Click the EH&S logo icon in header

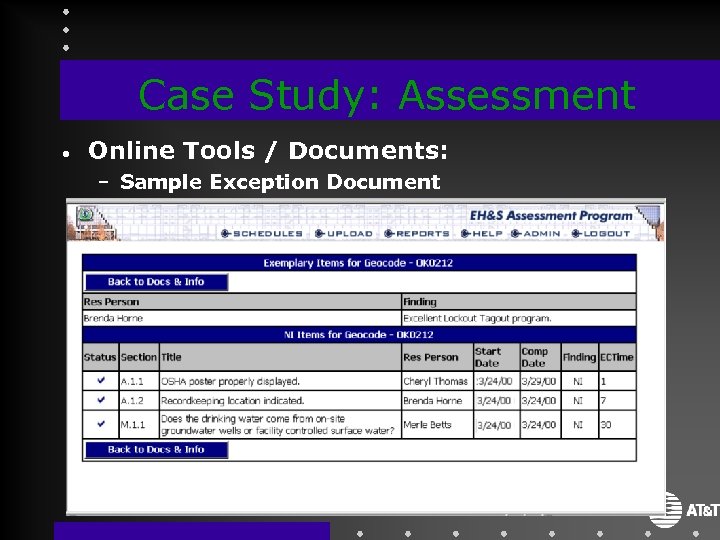point(85,215)
